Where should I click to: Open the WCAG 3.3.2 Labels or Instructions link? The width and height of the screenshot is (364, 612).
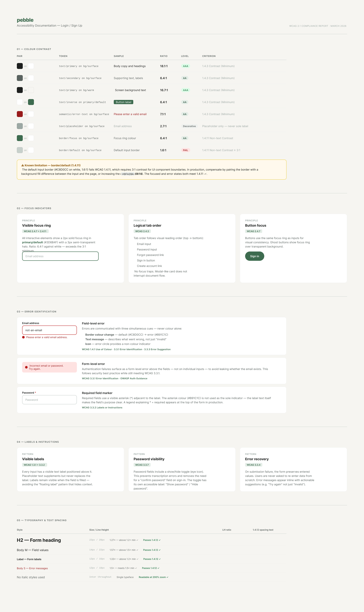coord(102,408)
